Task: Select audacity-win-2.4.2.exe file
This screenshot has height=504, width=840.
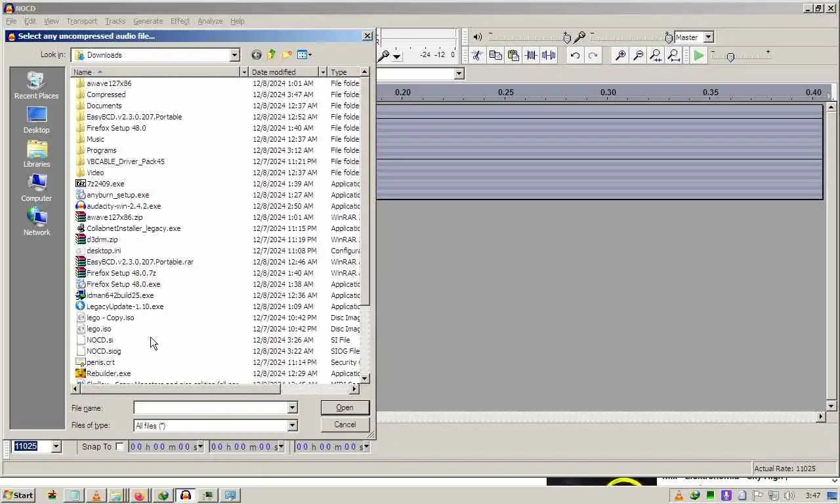Action: (x=123, y=206)
